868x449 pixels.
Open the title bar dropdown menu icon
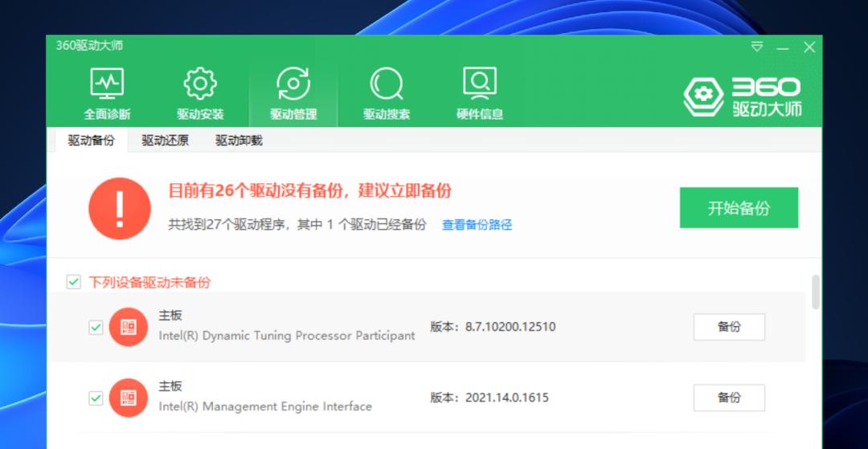(757, 47)
